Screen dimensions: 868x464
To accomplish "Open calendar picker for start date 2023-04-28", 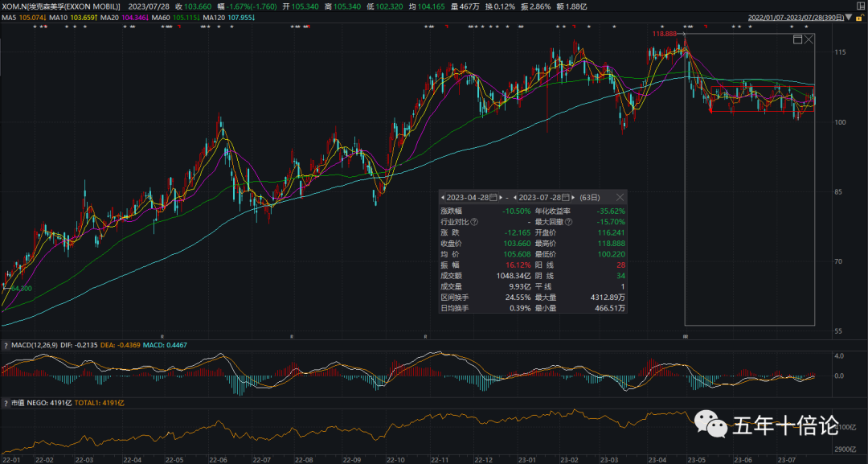I will 494,197.
